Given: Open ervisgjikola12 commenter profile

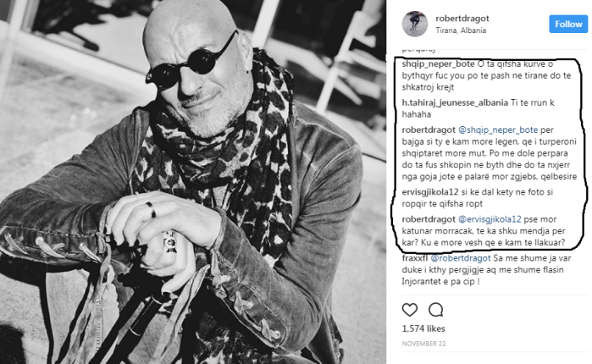Looking at the screenshot, I should point(430,192).
